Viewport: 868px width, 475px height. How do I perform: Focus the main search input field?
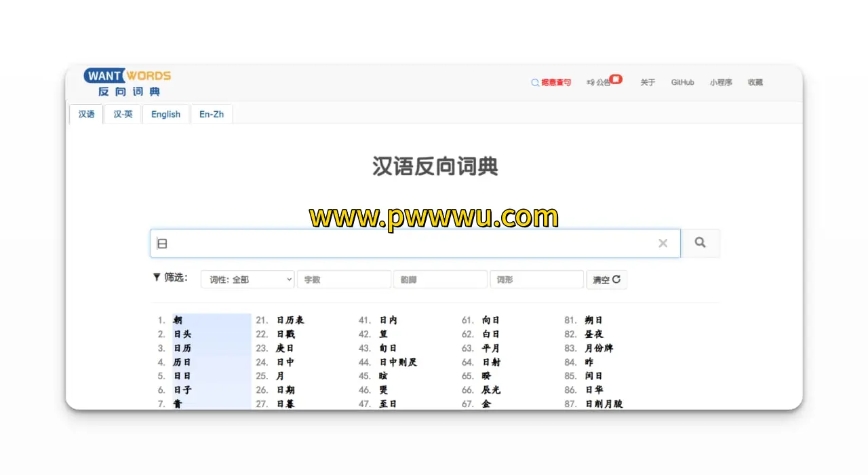click(x=407, y=244)
